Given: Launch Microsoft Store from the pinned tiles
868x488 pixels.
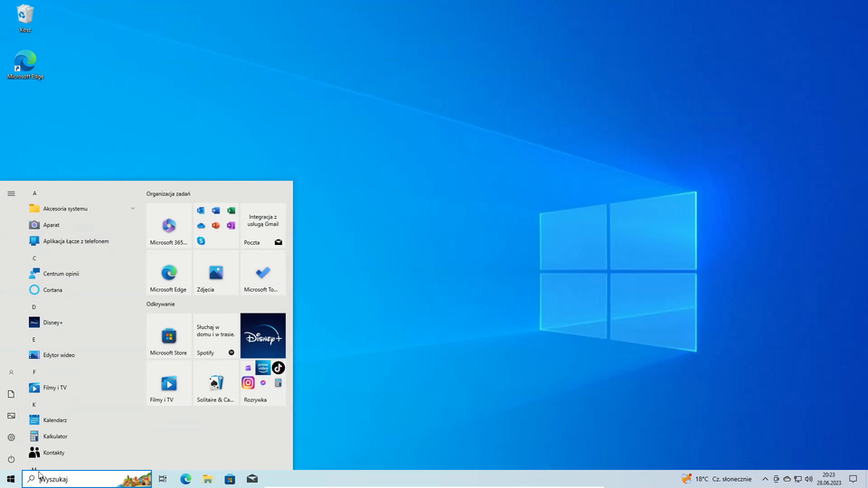Looking at the screenshot, I should (x=169, y=336).
